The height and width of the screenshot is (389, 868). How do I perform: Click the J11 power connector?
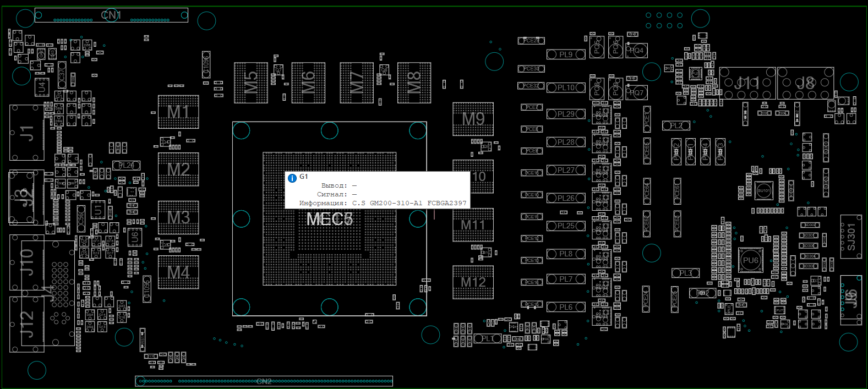[747, 84]
